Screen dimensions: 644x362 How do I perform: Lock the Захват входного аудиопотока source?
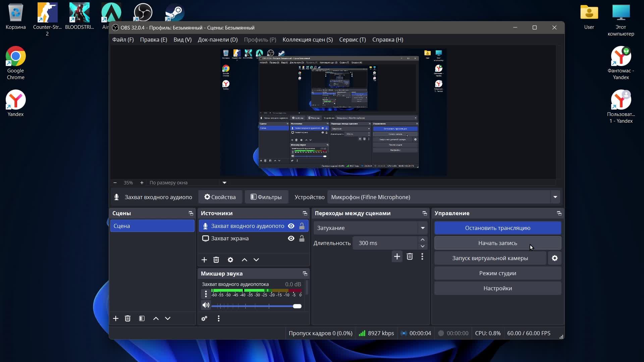302,226
